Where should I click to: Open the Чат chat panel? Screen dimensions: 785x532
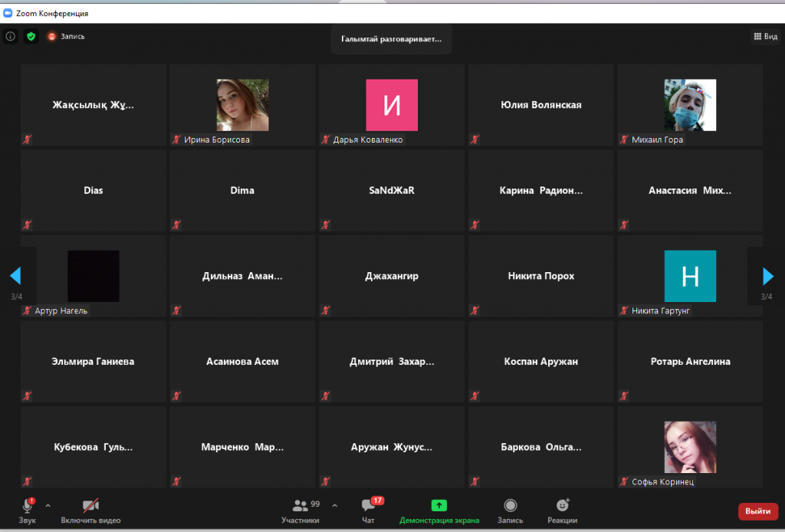tap(369, 510)
